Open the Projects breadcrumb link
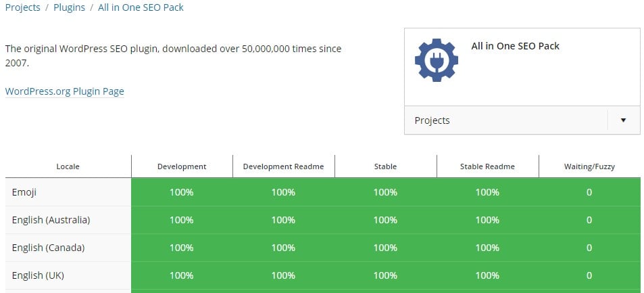Image resolution: width=644 pixels, height=293 pixels. coord(22,7)
